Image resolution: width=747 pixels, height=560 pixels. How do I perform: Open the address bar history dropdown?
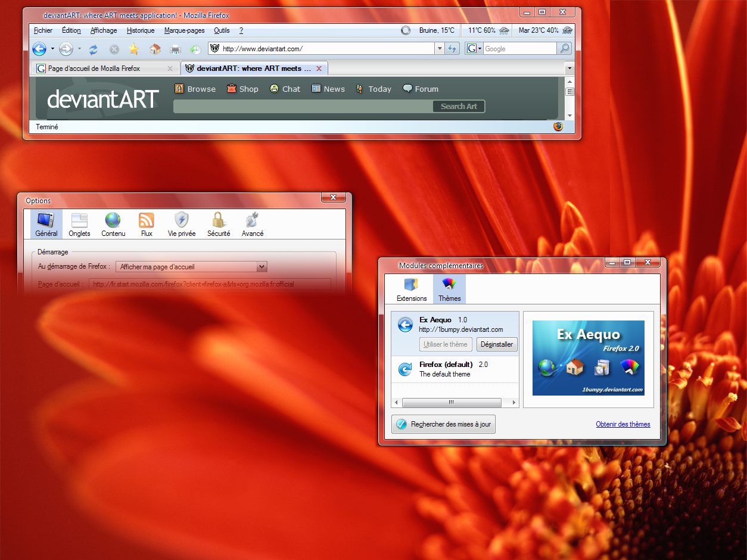(x=440, y=49)
